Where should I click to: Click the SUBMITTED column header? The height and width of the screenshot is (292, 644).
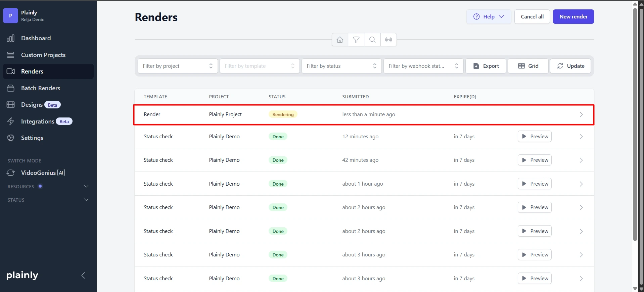point(355,97)
